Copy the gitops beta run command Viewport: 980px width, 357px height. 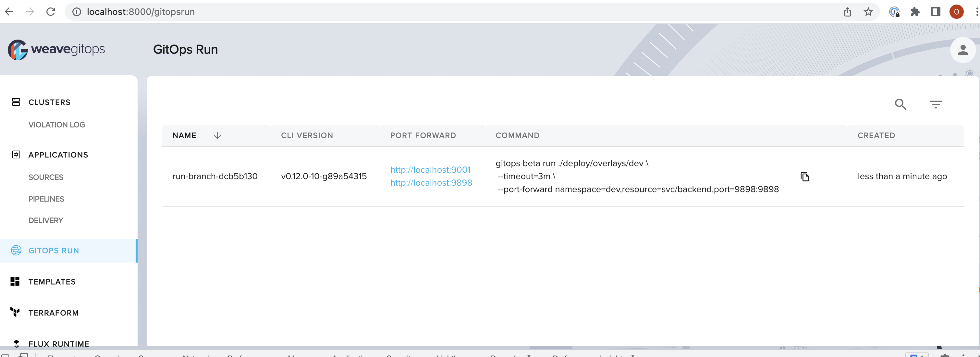805,177
